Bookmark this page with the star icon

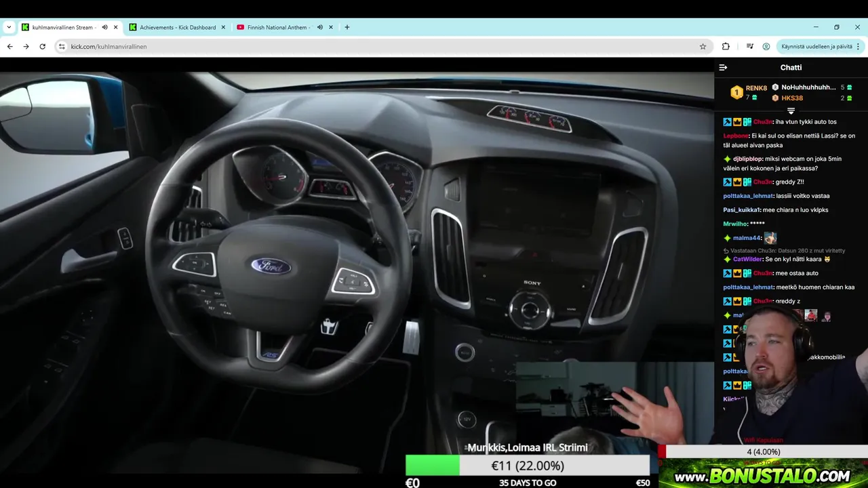703,47
